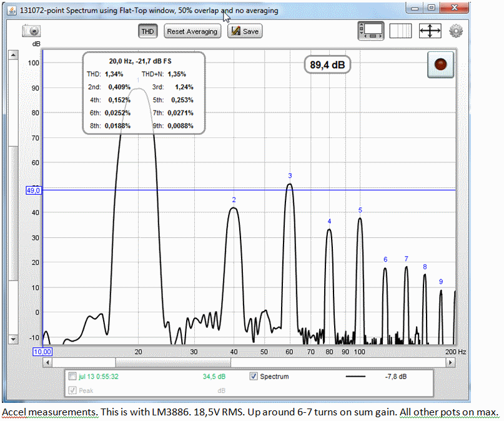504x421 pixels.
Task: Click the vertical scrollbar thumb
Action: point(13,214)
